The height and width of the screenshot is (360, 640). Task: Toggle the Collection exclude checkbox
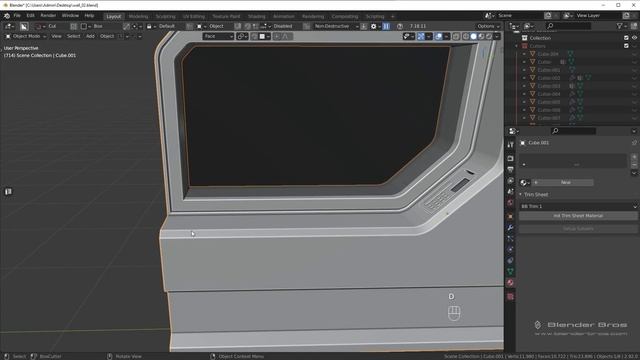[626, 38]
